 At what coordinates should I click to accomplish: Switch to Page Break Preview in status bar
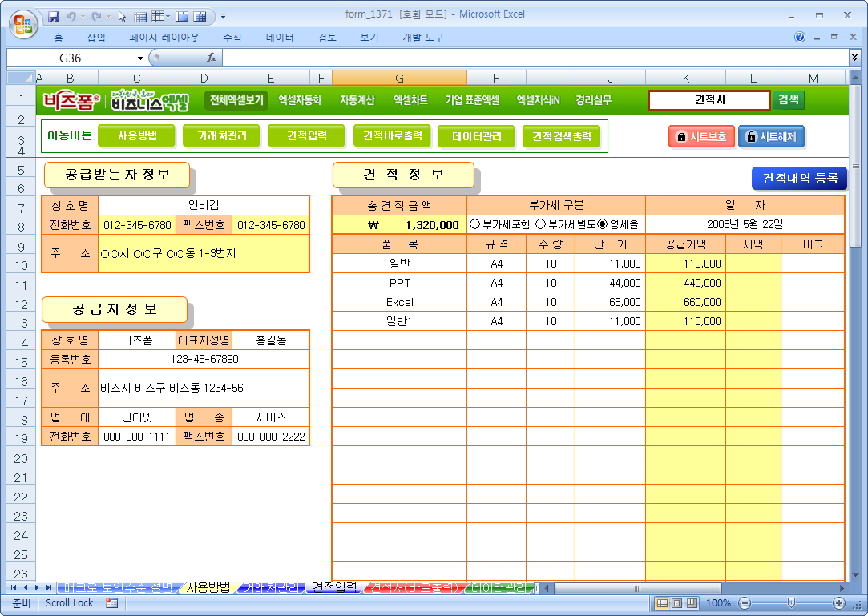[x=691, y=603]
